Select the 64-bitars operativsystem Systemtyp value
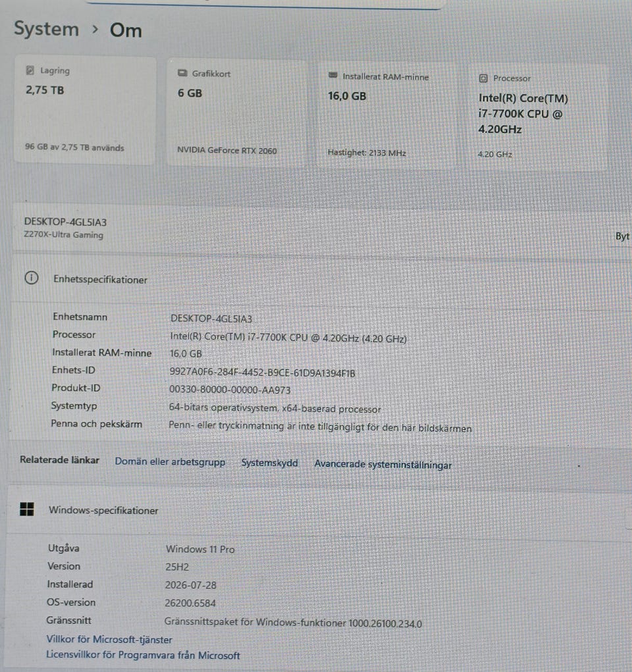Viewport: 632px width, 672px height. coord(275,408)
